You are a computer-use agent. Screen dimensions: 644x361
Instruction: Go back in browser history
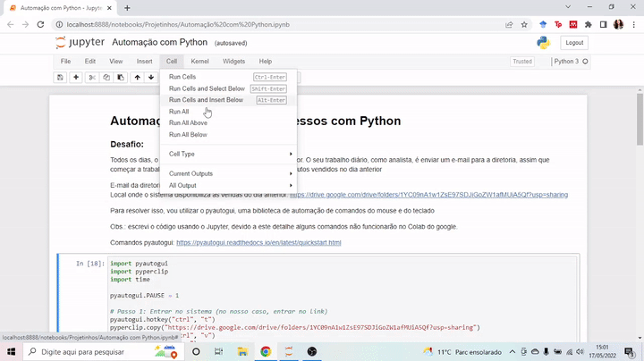[x=11, y=25]
